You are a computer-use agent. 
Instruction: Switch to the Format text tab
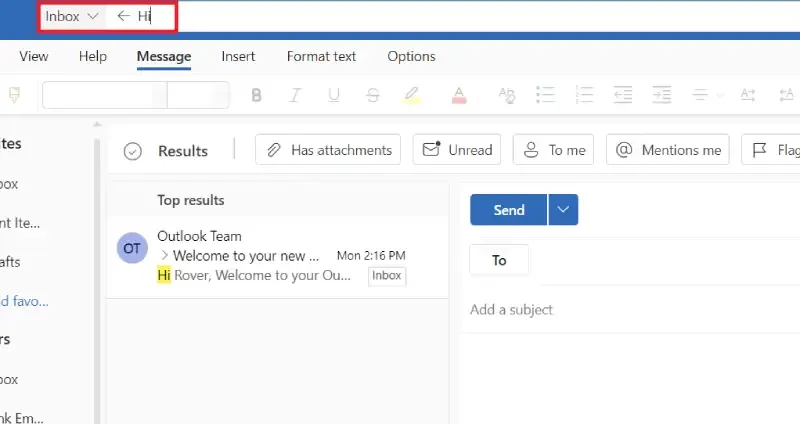coord(321,56)
